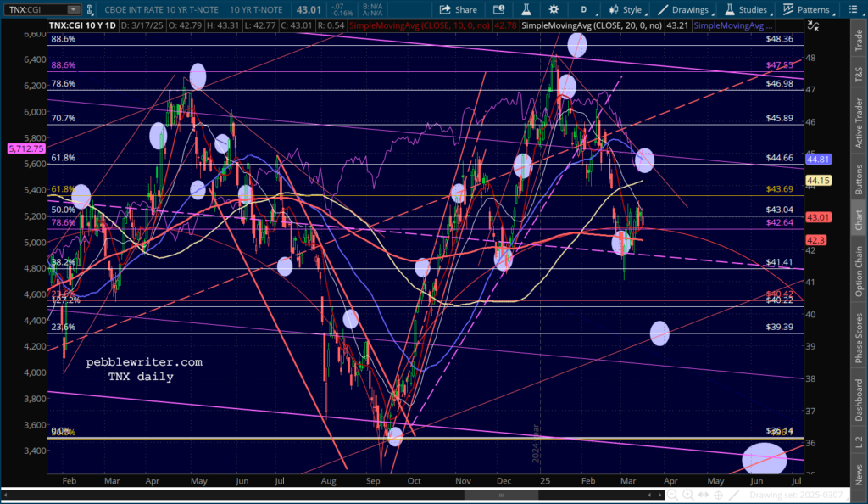Click the TNX:CGI symbol input field
The image size is (868, 504).
(x=32, y=9)
